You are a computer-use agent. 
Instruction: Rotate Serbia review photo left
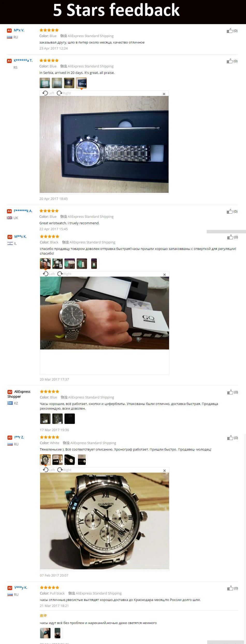(48, 93)
